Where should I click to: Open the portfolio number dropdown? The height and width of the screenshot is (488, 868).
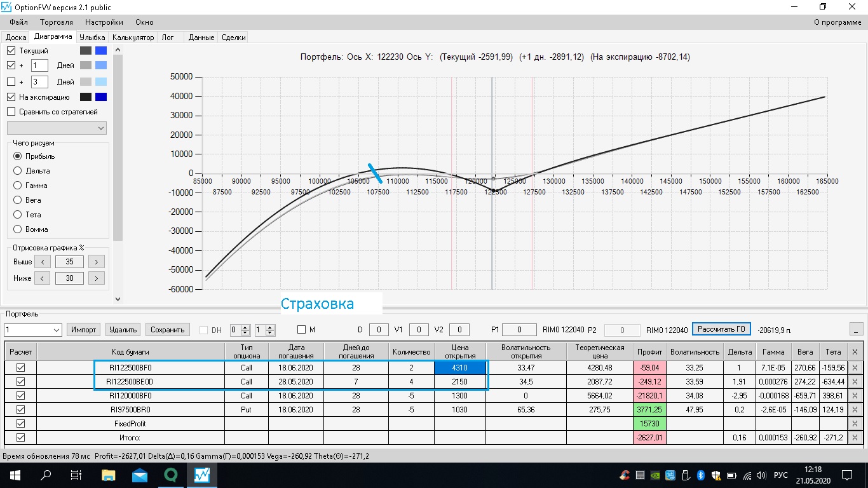pos(33,330)
